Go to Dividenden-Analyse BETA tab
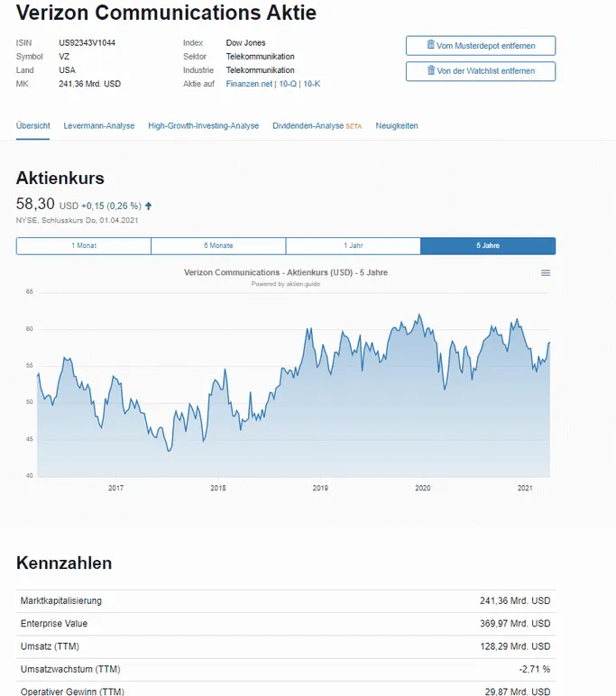Viewport: 616px width, 696px height. [x=317, y=126]
